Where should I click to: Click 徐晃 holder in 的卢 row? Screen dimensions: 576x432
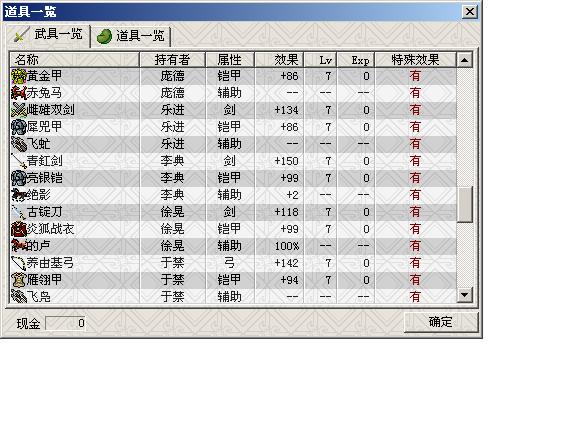tap(172, 246)
